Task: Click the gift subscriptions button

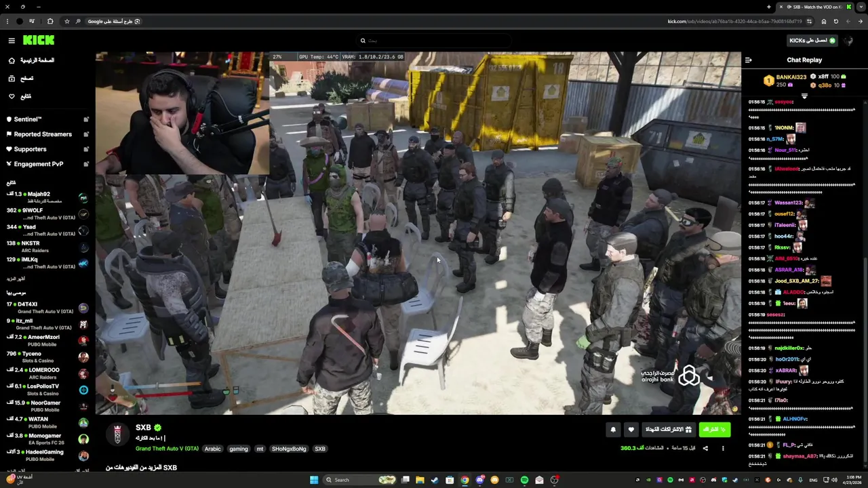Action: click(x=669, y=430)
